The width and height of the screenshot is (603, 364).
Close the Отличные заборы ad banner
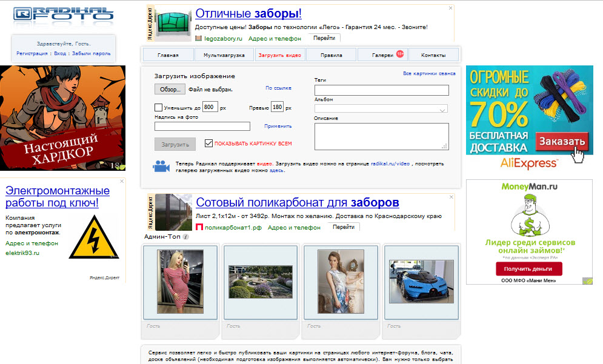click(450, 8)
